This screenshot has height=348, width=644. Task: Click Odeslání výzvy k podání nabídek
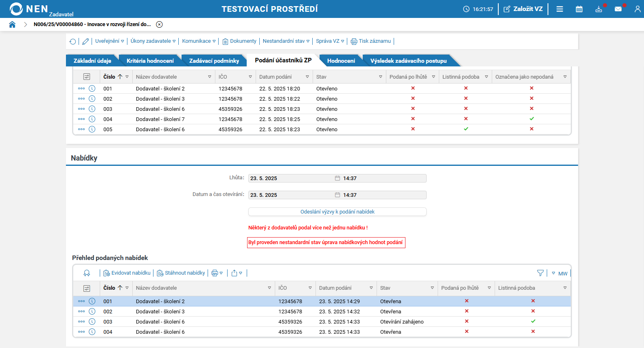pos(337,212)
